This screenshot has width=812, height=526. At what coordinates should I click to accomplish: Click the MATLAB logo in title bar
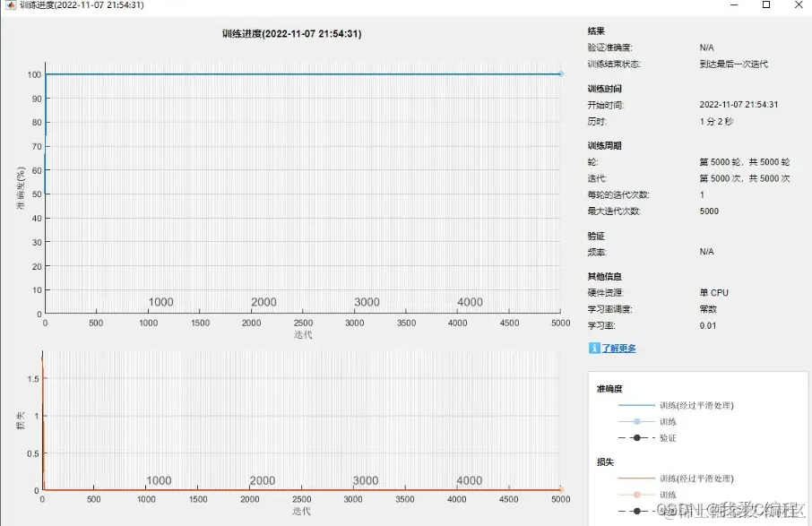pyautogui.click(x=11, y=4)
